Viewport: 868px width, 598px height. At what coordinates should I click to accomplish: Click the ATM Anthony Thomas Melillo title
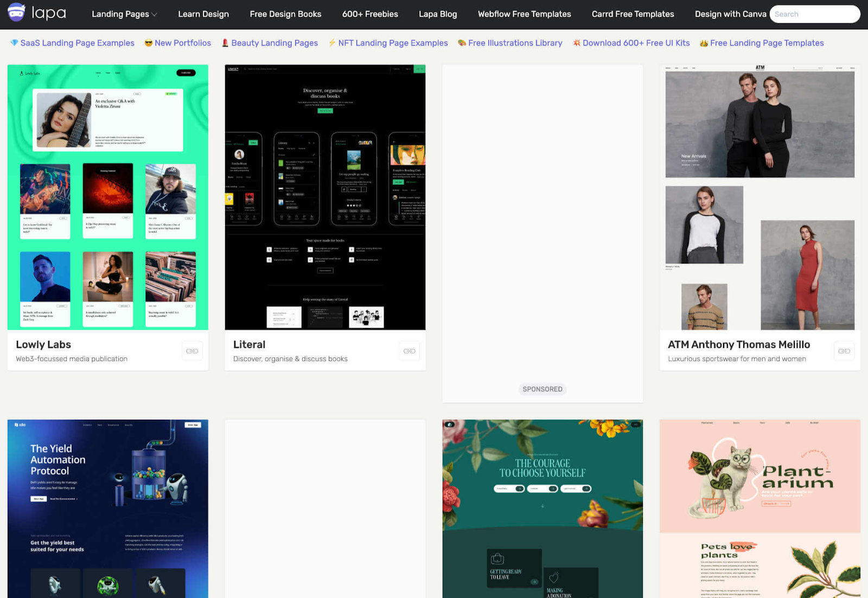739,344
